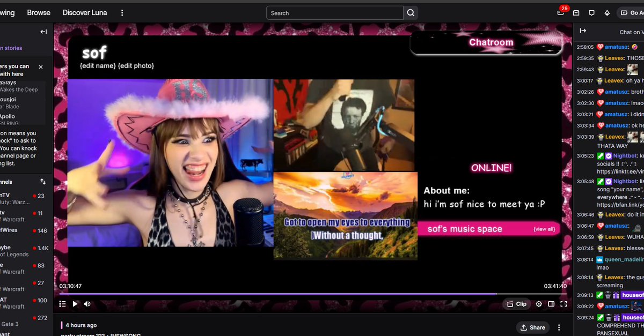Click the moderator sword badge at 3:09:24

pyautogui.click(x=600, y=318)
